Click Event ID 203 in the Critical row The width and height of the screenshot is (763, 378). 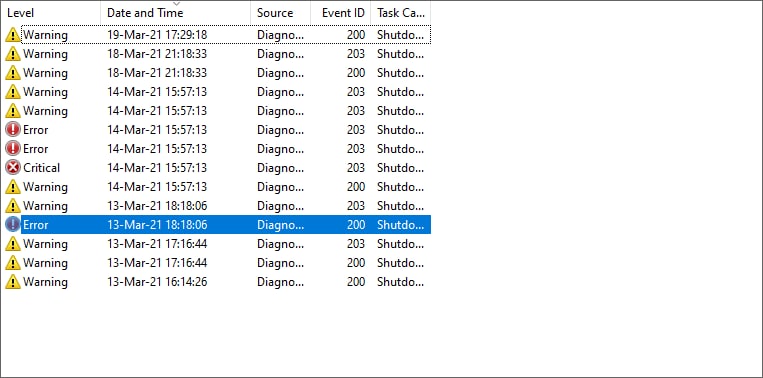click(356, 168)
